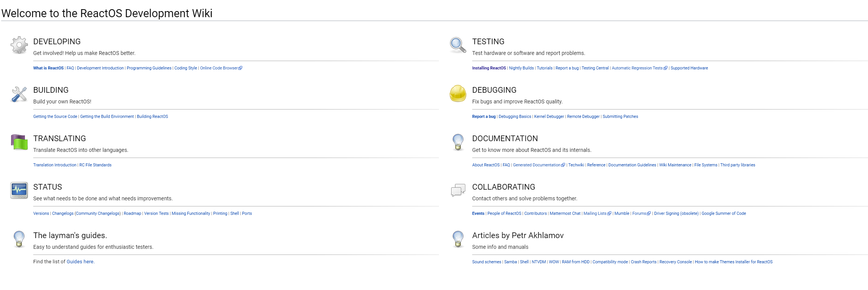Open Debugging Basics link

click(x=515, y=116)
